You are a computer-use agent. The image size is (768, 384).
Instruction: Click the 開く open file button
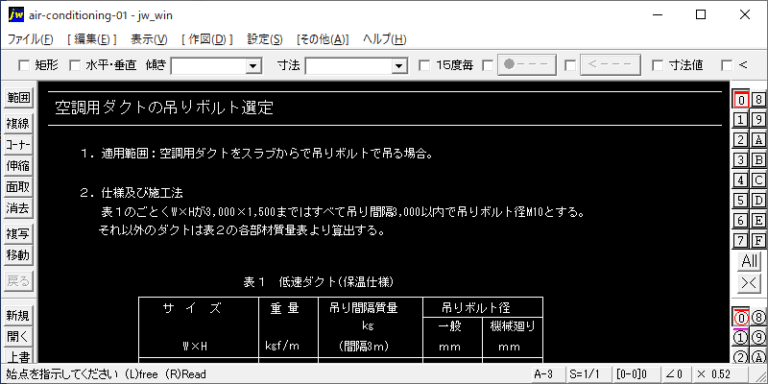(18, 337)
